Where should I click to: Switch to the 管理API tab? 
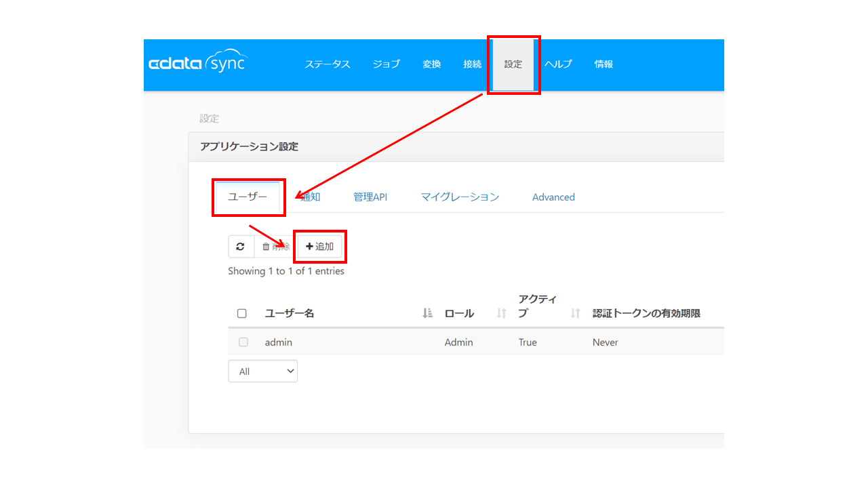click(x=370, y=197)
